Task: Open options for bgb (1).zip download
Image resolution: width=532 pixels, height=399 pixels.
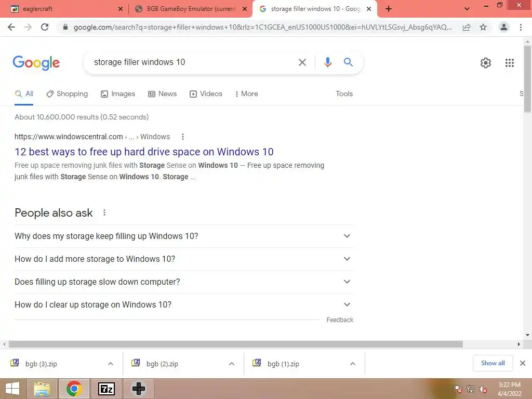Action: click(x=353, y=364)
